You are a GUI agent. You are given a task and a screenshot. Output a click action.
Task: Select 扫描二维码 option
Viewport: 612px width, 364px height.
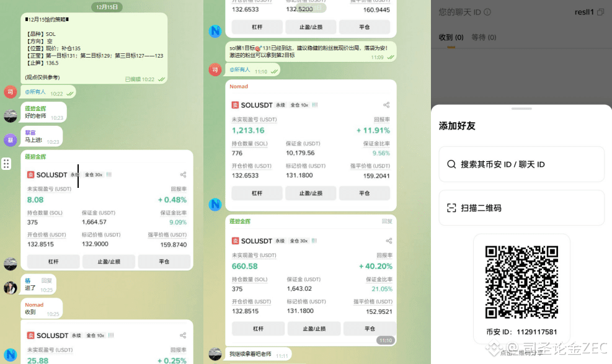coord(521,208)
